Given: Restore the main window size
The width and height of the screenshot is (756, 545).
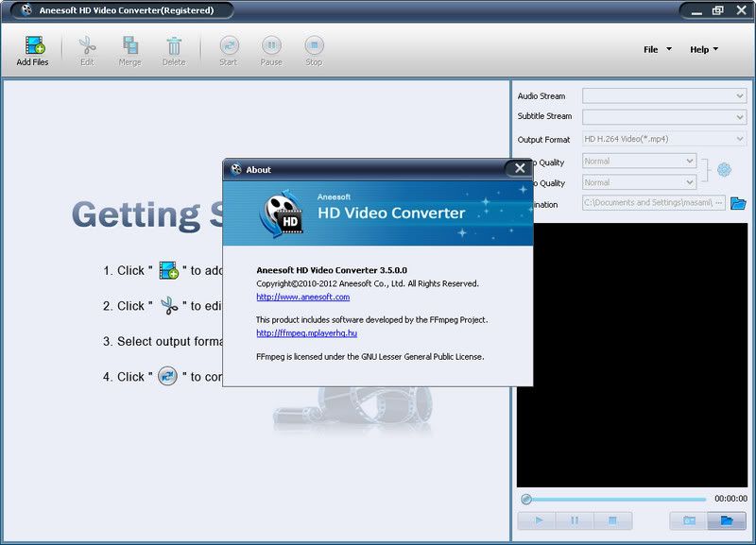Looking at the screenshot, I should [718, 10].
